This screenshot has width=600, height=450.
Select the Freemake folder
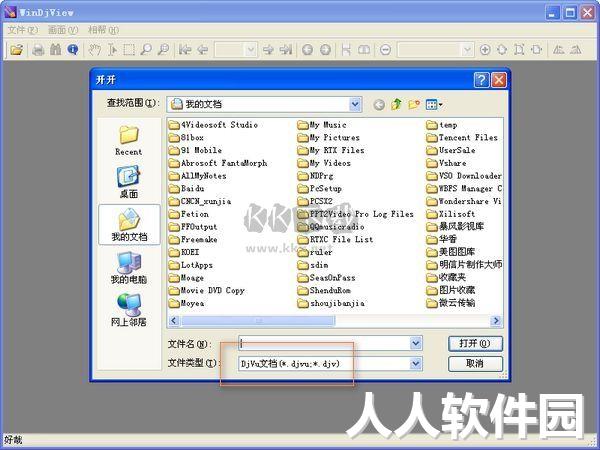click(193, 240)
